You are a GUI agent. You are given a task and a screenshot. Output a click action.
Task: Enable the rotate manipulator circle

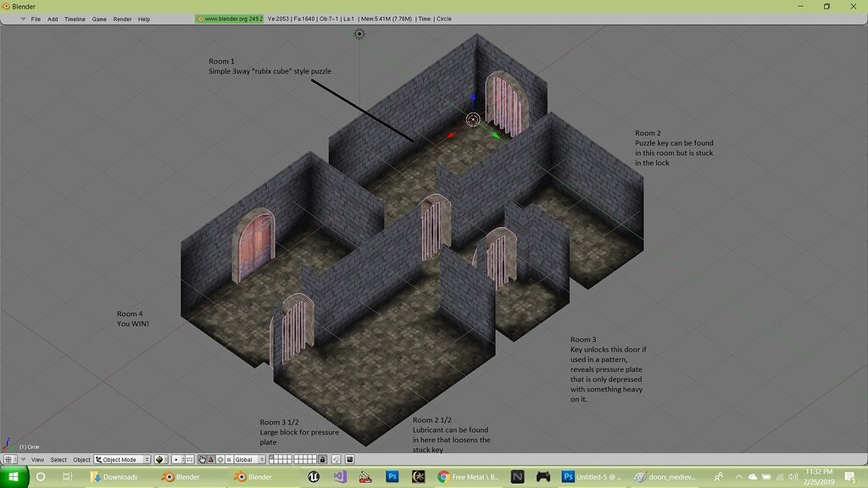(220, 459)
